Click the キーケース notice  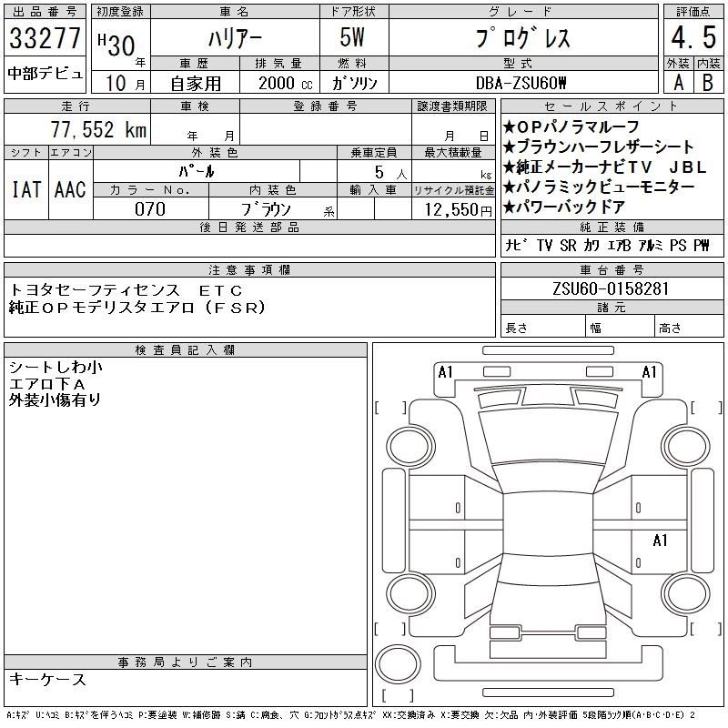[x=47, y=679]
